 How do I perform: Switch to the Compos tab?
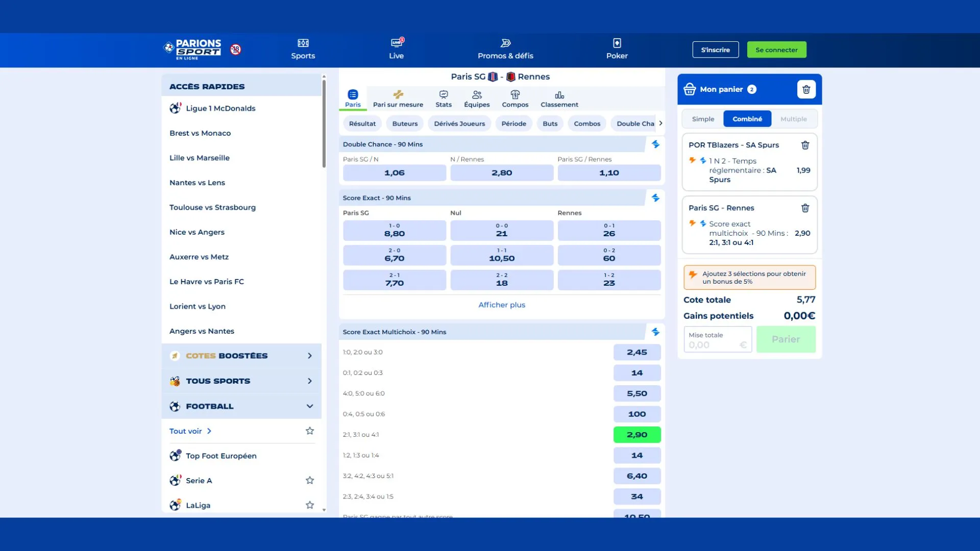pyautogui.click(x=514, y=99)
